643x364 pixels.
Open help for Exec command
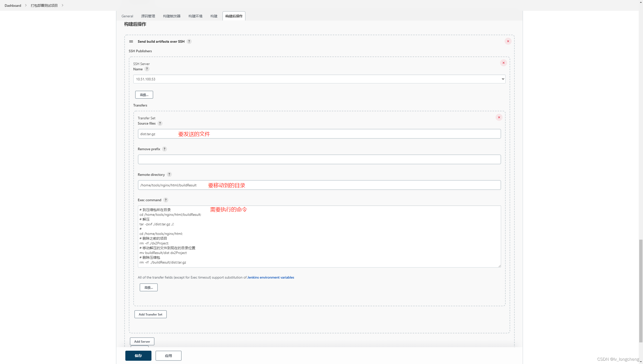pyautogui.click(x=166, y=200)
